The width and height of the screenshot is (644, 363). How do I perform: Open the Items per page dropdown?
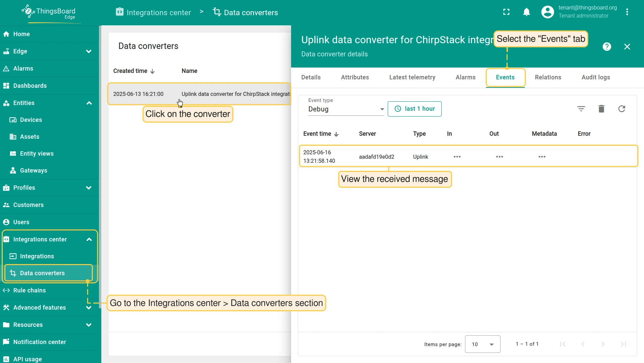click(482, 344)
